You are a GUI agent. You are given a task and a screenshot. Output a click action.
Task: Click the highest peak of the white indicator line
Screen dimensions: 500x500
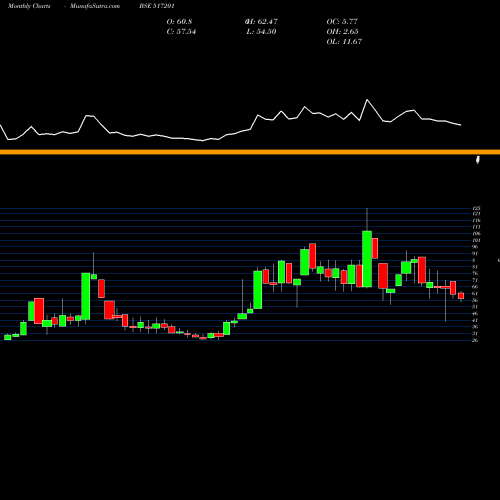click(x=367, y=100)
